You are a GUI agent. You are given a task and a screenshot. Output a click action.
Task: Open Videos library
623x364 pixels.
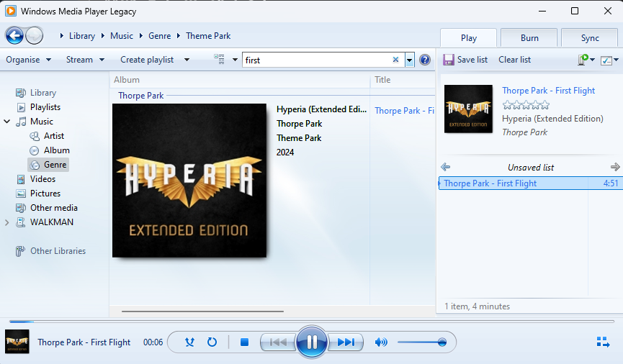[x=42, y=179]
